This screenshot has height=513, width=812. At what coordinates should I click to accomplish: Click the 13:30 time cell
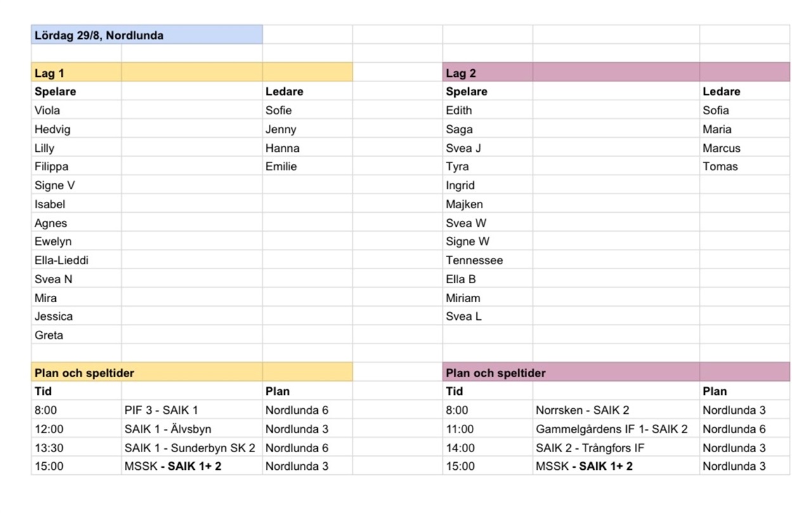(76, 448)
